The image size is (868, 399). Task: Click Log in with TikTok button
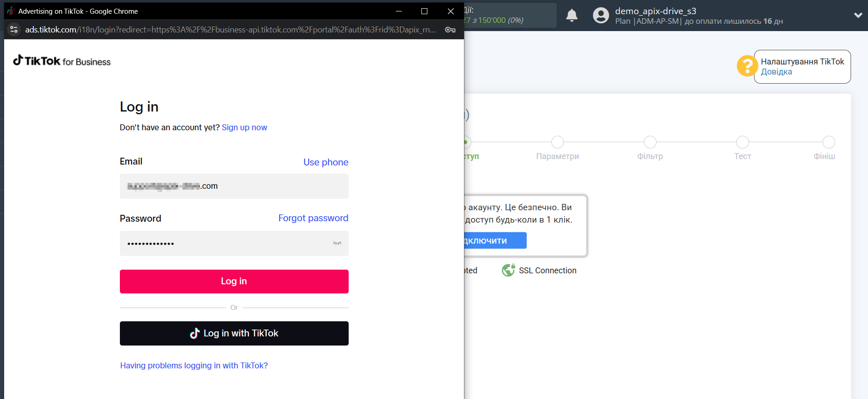click(x=234, y=333)
